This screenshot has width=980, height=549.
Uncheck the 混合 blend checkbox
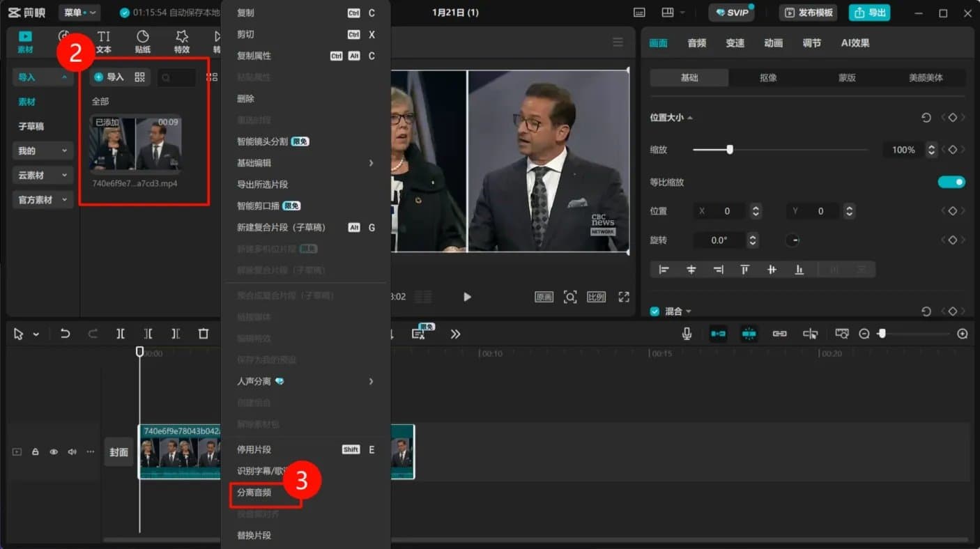tap(654, 311)
